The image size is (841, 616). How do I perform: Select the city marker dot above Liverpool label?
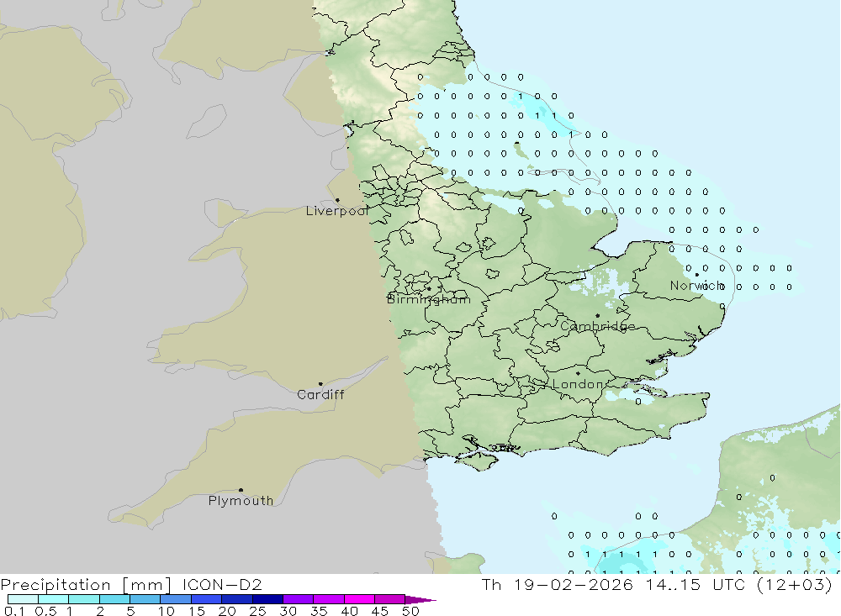tap(337, 201)
